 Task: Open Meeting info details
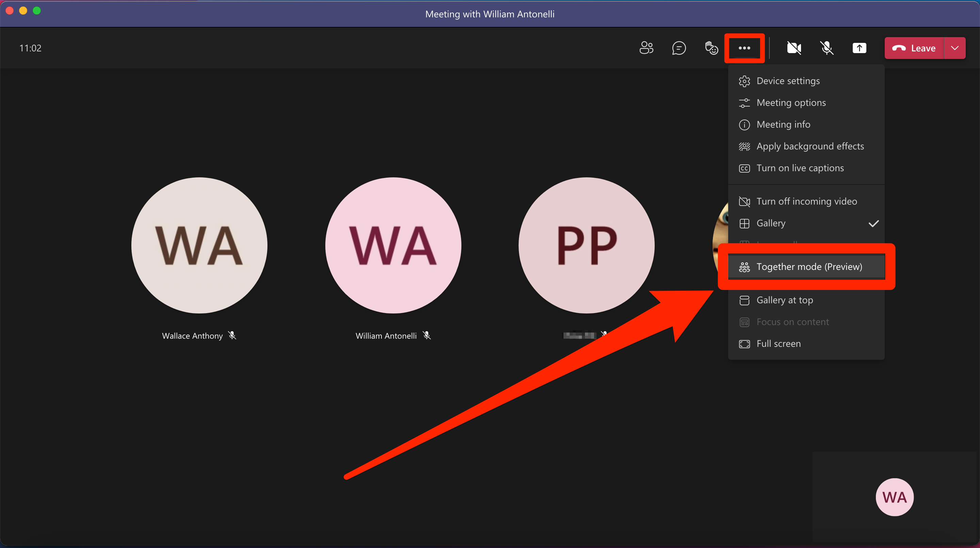click(783, 124)
